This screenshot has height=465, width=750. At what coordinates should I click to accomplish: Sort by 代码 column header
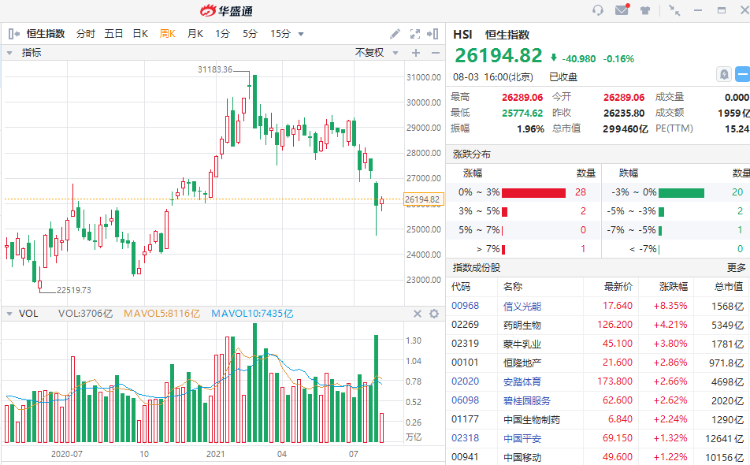coord(461,287)
